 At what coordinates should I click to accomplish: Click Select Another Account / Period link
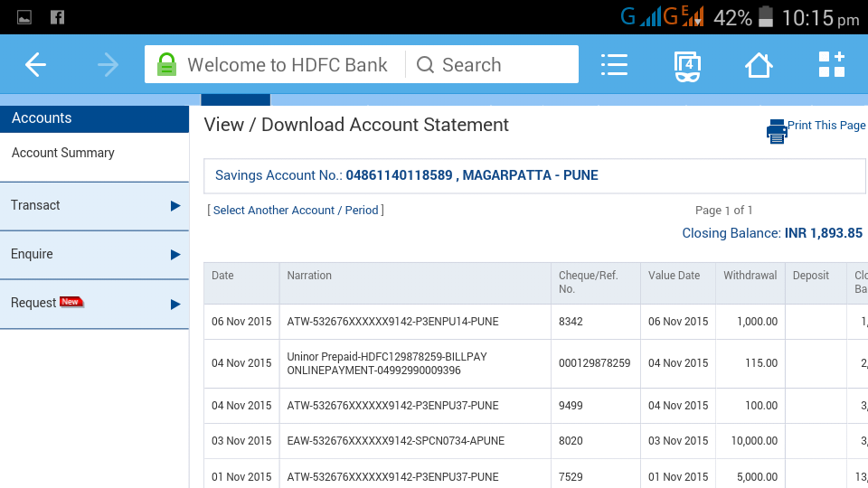pos(296,211)
